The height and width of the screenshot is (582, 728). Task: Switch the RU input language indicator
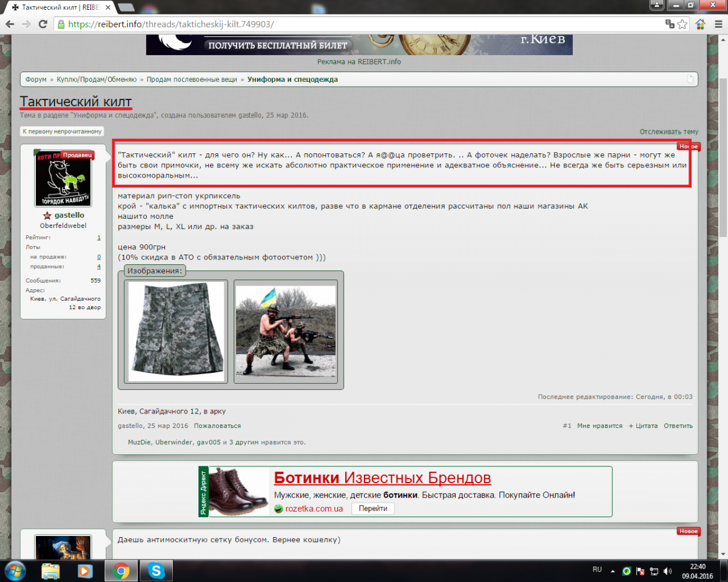pyautogui.click(x=597, y=570)
